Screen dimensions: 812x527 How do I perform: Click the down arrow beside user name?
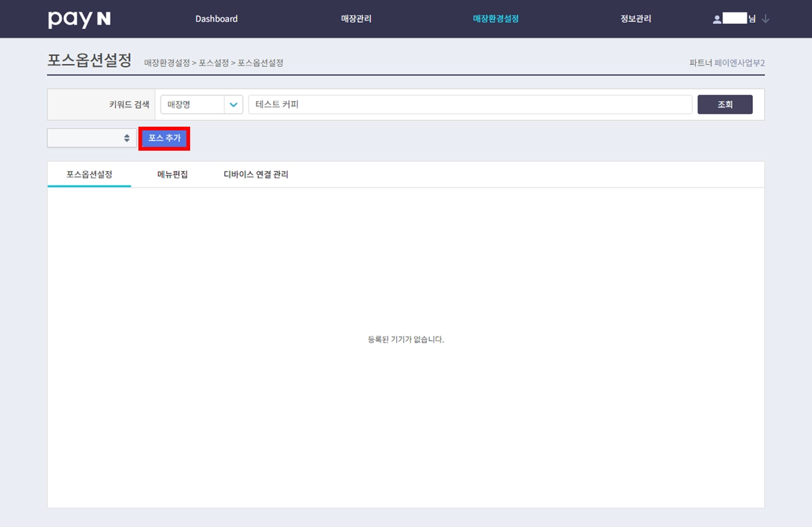(765, 19)
